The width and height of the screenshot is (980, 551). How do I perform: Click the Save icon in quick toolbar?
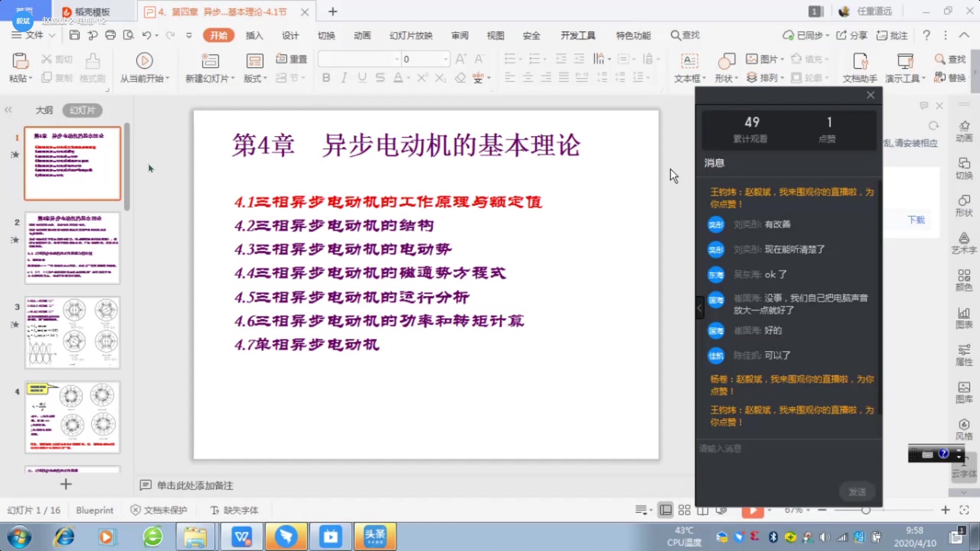pyautogui.click(x=75, y=35)
